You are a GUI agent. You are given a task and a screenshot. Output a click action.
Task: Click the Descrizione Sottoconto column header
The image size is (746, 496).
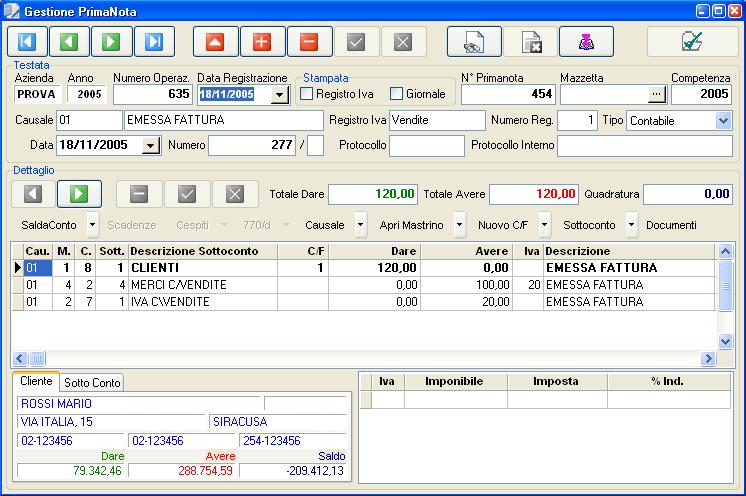(x=203, y=251)
